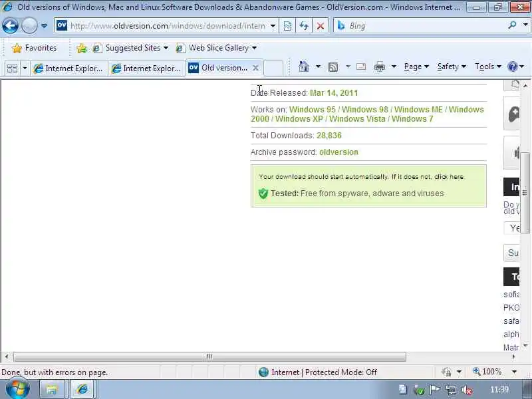Click the Internet zone globe icon

[263, 372]
